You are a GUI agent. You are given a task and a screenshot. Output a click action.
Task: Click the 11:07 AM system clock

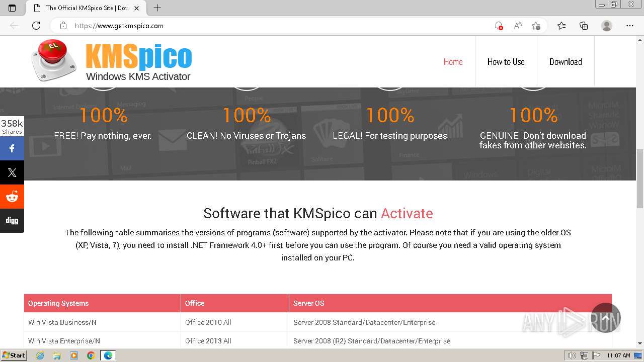[x=618, y=355]
